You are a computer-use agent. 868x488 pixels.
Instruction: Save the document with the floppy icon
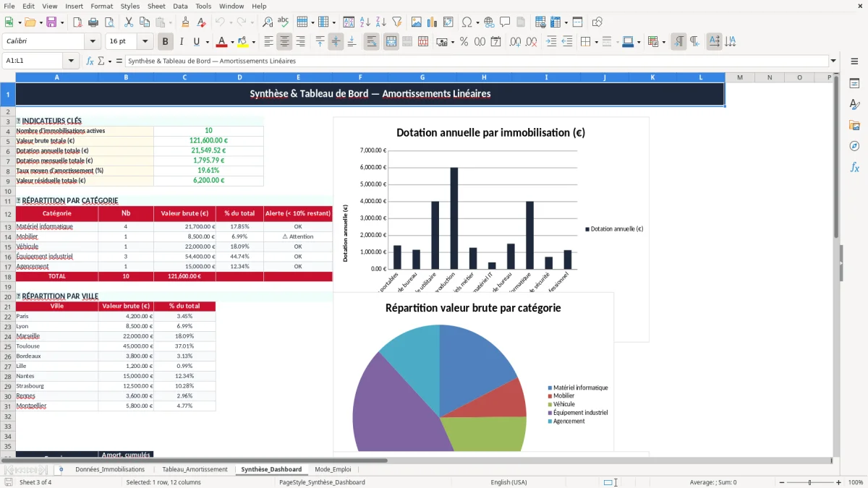[x=51, y=22]
